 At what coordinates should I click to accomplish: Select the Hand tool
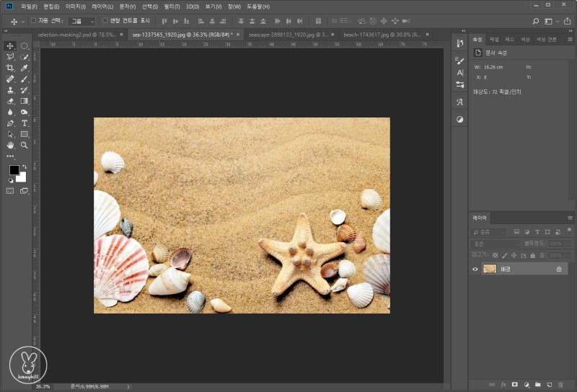pyautogui.click(x=10, y=145)
